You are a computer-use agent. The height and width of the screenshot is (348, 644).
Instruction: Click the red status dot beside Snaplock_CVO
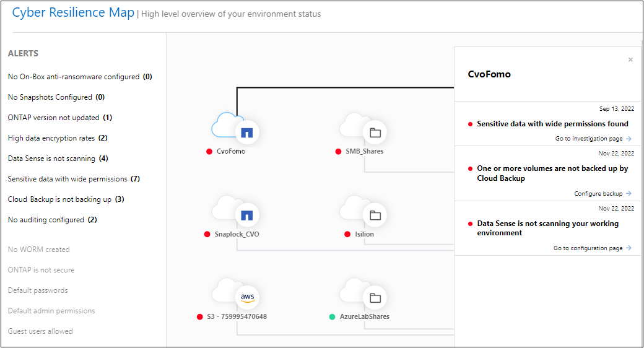coord(207,234)
